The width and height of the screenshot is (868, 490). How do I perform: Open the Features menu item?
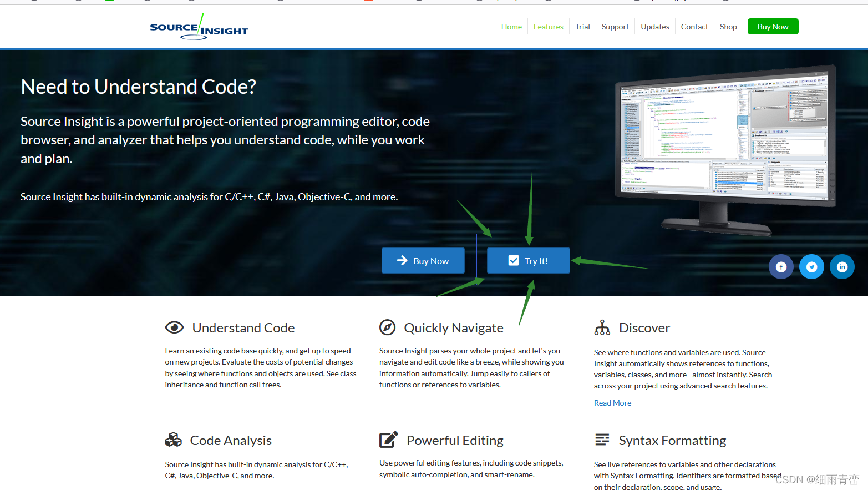click(x=549, y=27)
